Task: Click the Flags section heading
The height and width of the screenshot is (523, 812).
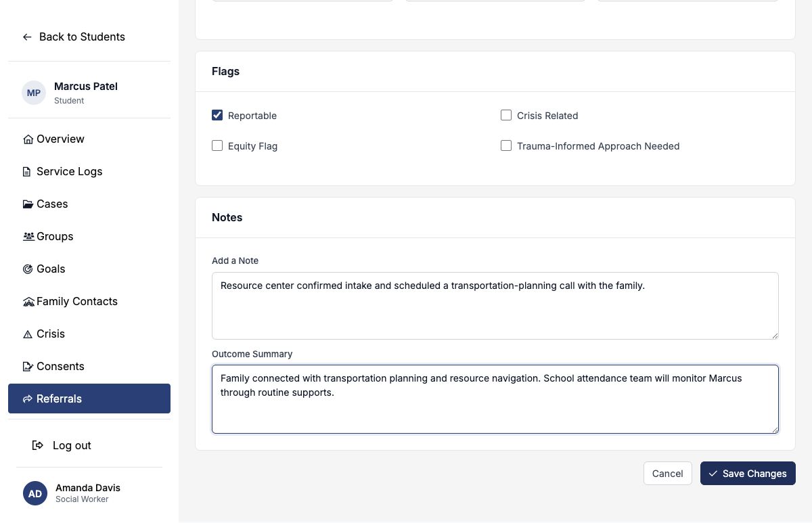Action: point(225,72)
